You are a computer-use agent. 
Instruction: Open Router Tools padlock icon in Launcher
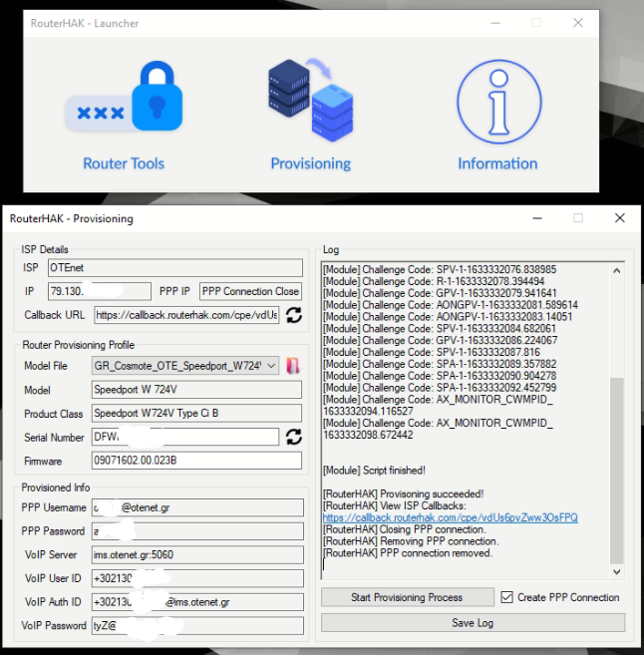click(x=124, y=97)
